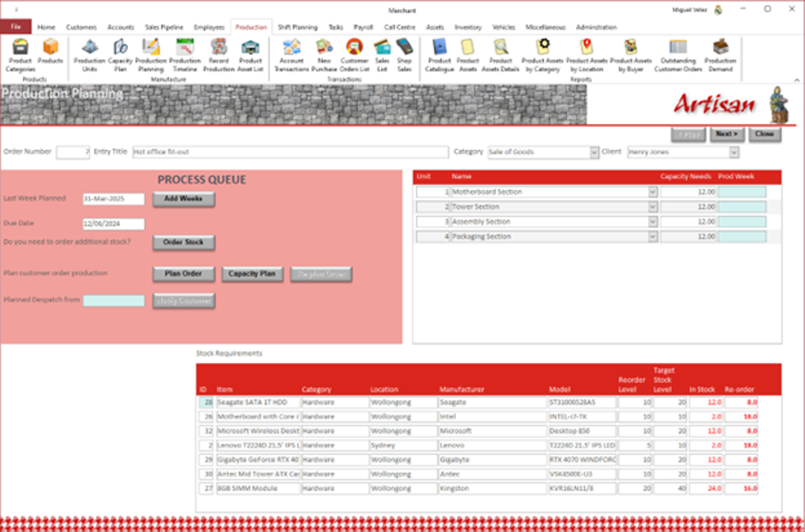Click the Order Stock button
The image size is (805, 532).
pos(183,242)
